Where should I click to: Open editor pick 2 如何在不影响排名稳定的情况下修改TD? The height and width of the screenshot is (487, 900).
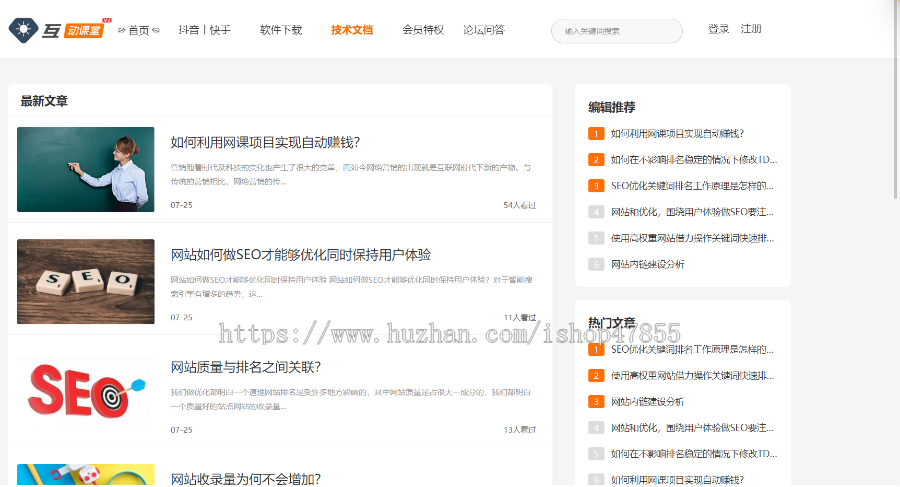694,160
